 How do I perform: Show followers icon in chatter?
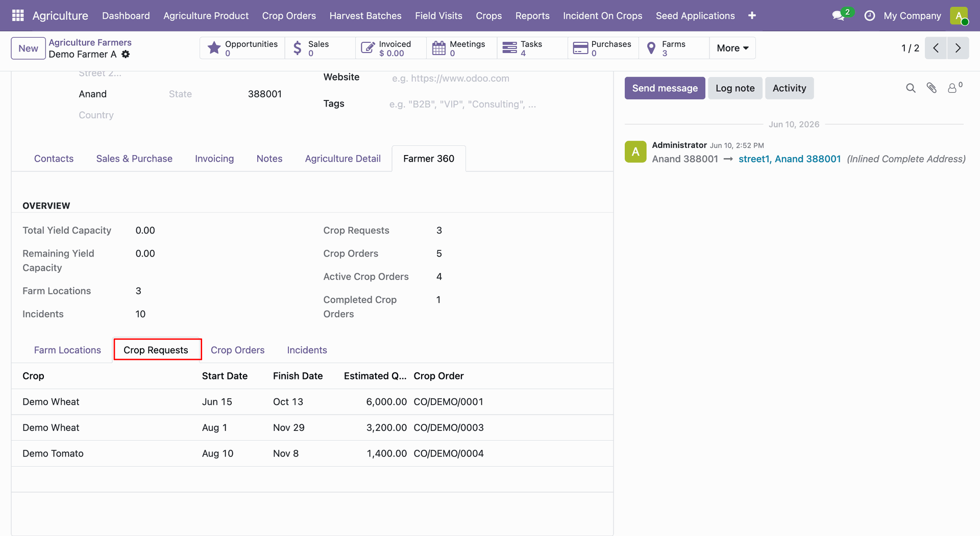[x=954, y=88]
